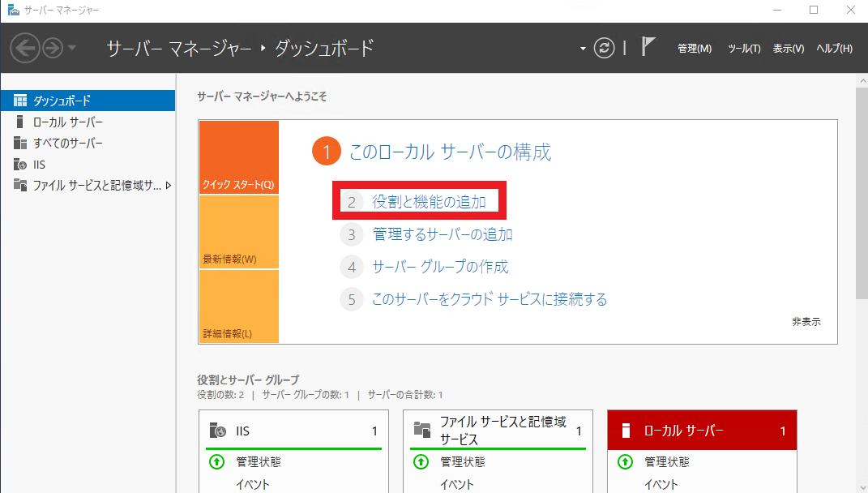Click file services tile folder icon
Screen dimensions: 868x493
pyautogui.click(x=421, y=429)
